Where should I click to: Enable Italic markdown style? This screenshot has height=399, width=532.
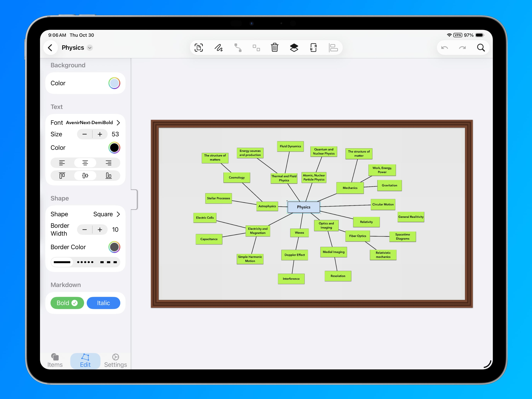(x=103, y=303)
